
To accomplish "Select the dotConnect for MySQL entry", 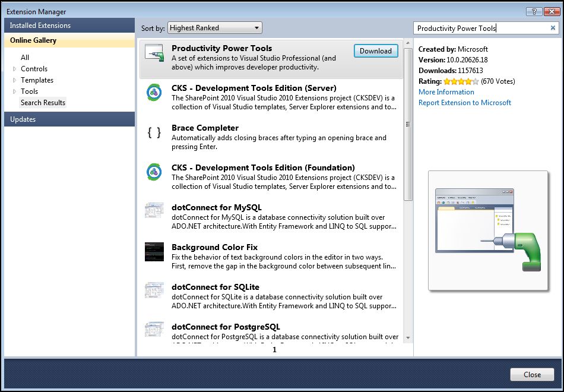I will (x=271, y=217).
